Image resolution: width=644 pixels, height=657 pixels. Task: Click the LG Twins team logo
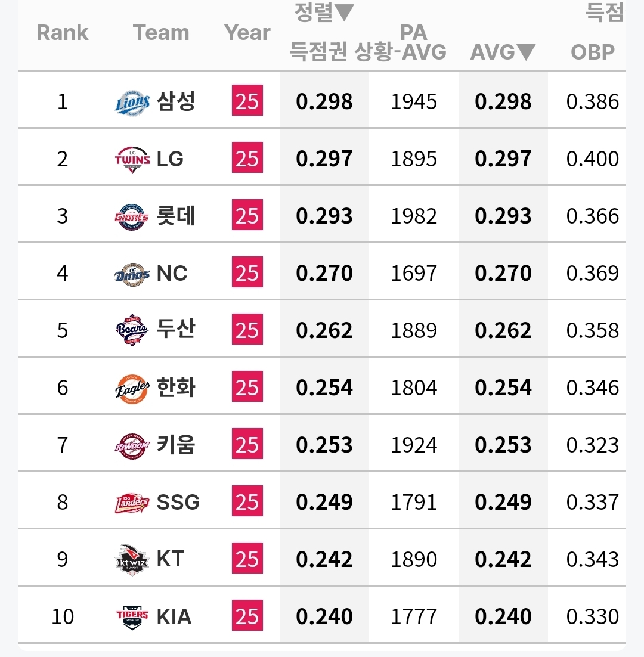point(132,159)
